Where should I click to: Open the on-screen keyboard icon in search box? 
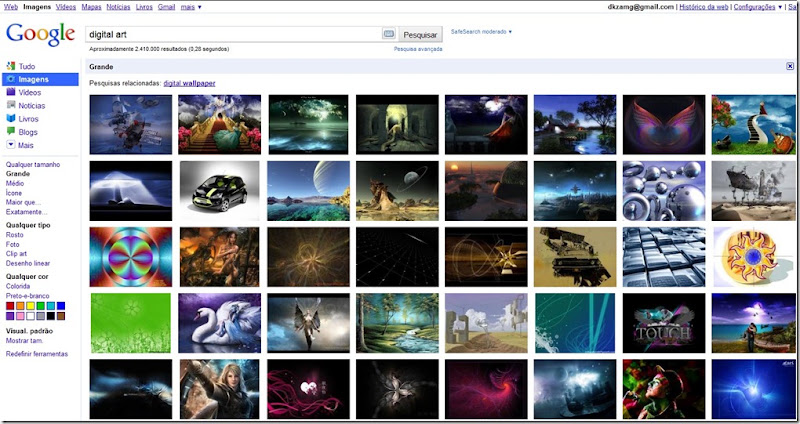(x=389, y=34)
